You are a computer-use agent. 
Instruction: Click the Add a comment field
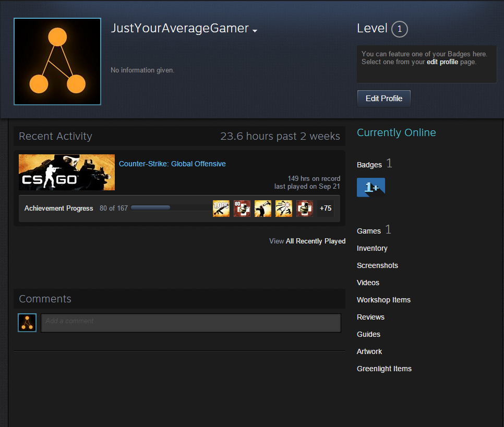(x=191, y=323)
